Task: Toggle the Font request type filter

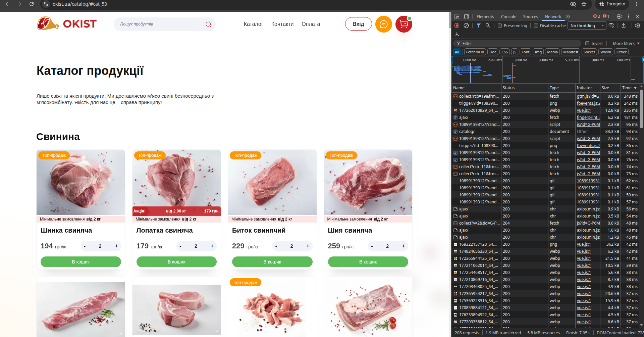Action: pyautogui.click(x=526, y=52)
